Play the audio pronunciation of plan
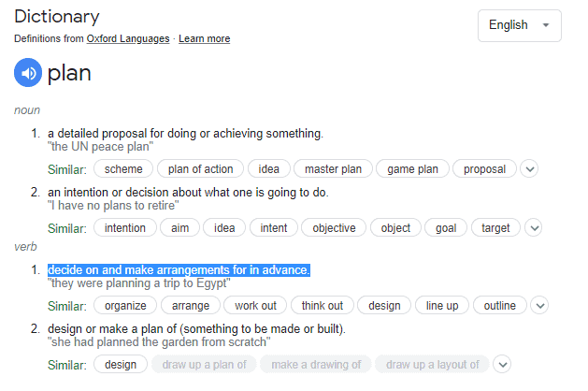Image resolution: width=588 pixels, height=391 pixels. 29,73
